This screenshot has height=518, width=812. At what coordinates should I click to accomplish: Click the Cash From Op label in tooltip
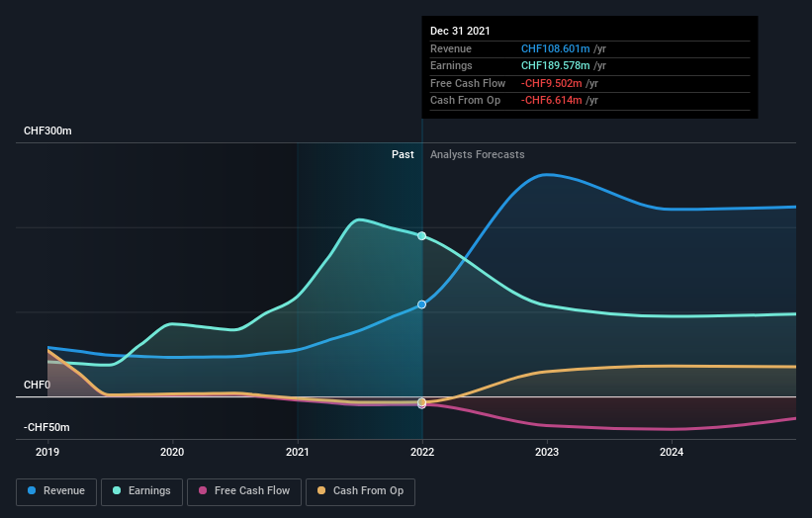click(465, 101)
